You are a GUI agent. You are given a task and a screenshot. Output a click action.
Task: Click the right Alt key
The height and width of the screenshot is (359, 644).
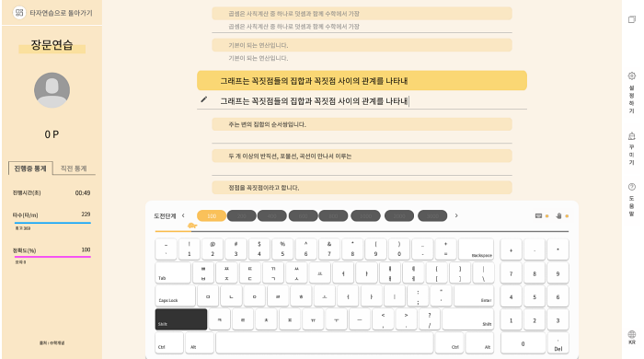click(479, 343)
